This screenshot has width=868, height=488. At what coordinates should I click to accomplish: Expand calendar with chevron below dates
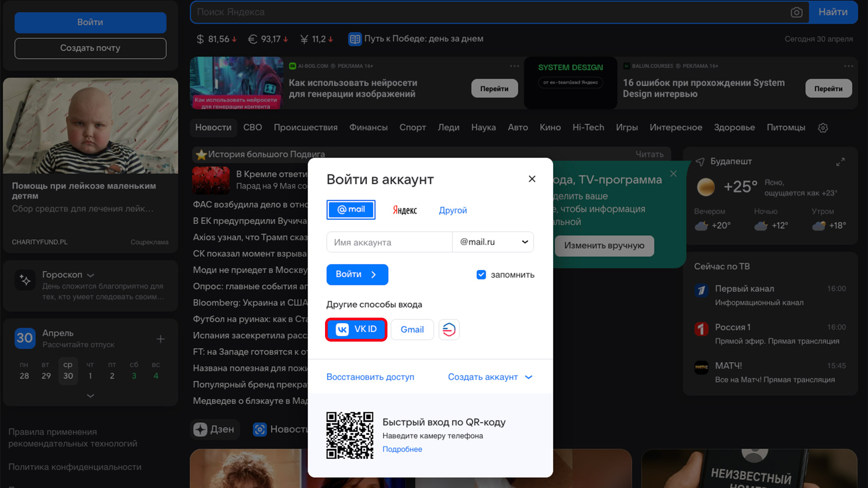pos(90,396)
